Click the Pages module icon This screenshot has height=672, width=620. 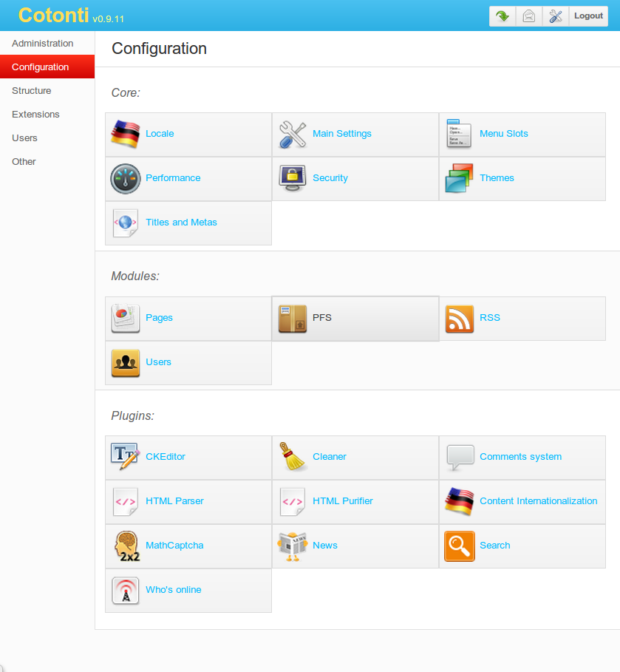tap(125, 319)
